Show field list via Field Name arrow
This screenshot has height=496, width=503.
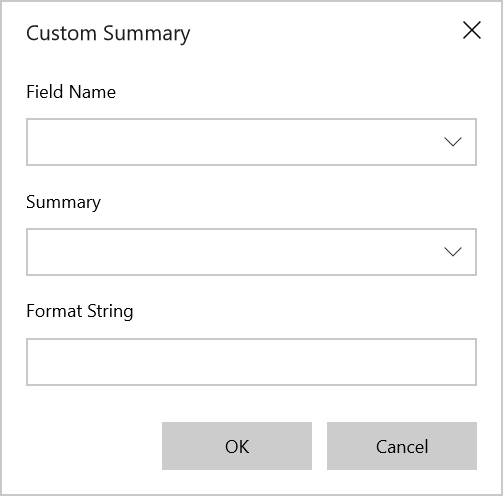click(453, 142)
